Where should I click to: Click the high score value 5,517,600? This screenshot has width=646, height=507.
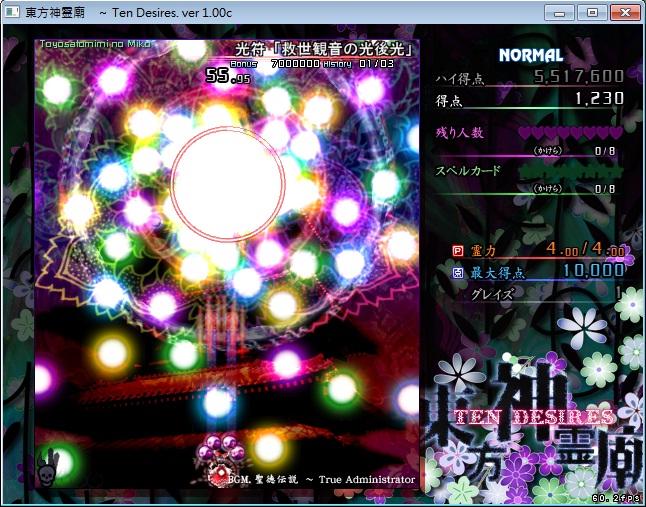(x=578, y=76)
